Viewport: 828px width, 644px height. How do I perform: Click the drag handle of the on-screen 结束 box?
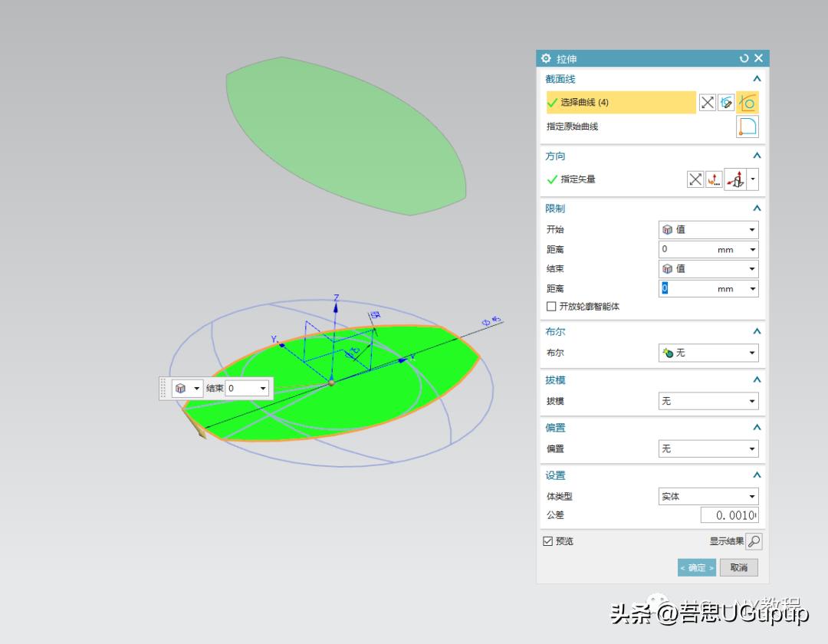pos(163,389)
